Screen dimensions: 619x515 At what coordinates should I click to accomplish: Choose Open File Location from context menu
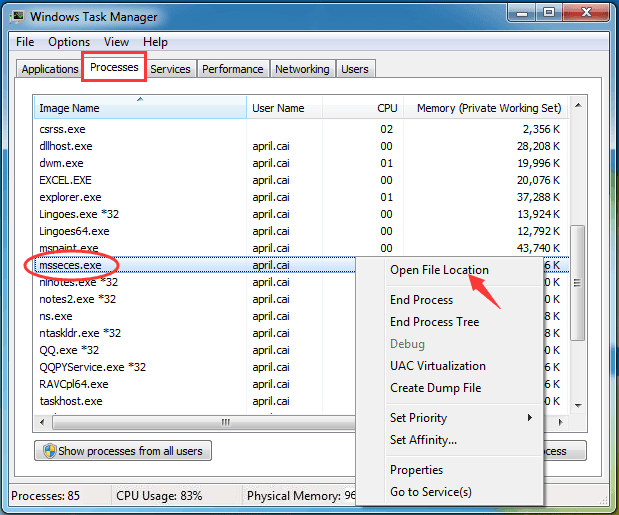tap(449, 270)
